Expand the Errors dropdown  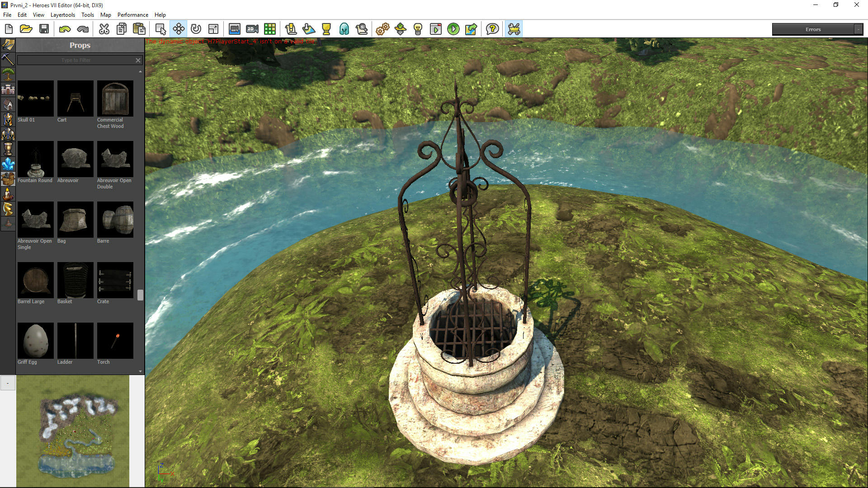(858, 29)
